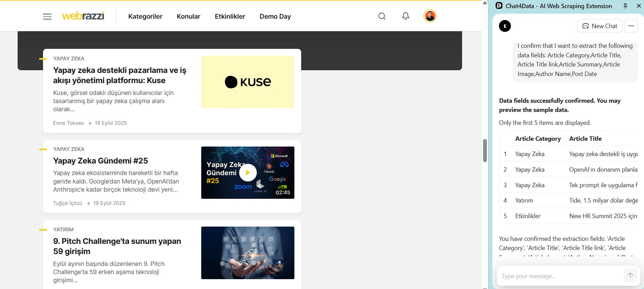The height and width of the screenshot is (289, 644).
Task: Click YAPAY ZEKA label above Kuse article
Action: click(x=69, y=59)
